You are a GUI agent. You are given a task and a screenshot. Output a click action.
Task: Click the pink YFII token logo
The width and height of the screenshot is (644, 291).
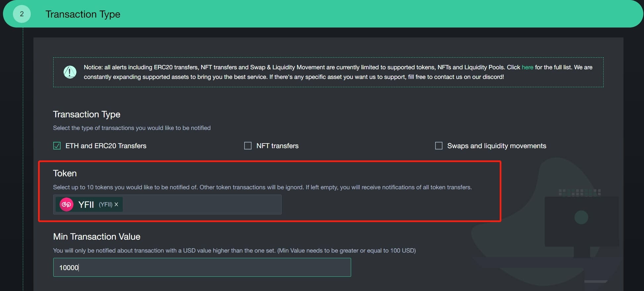(x=67, y=204)
